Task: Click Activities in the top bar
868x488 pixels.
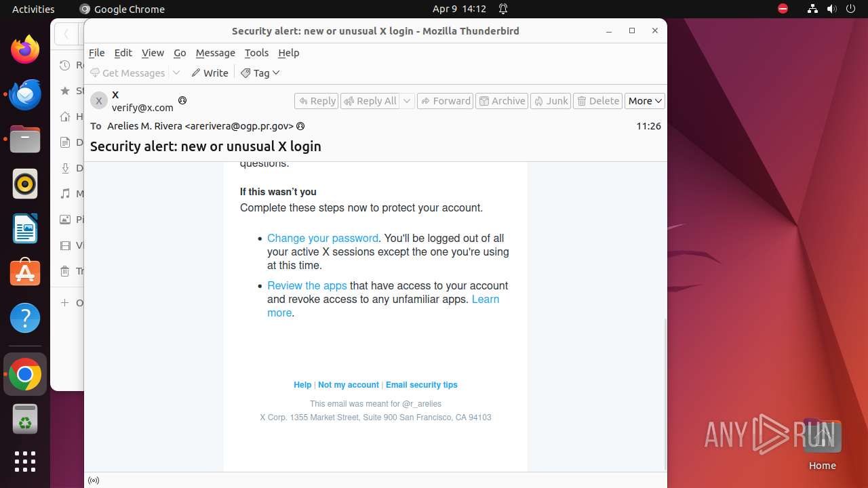Action: (x=33, y=9)
